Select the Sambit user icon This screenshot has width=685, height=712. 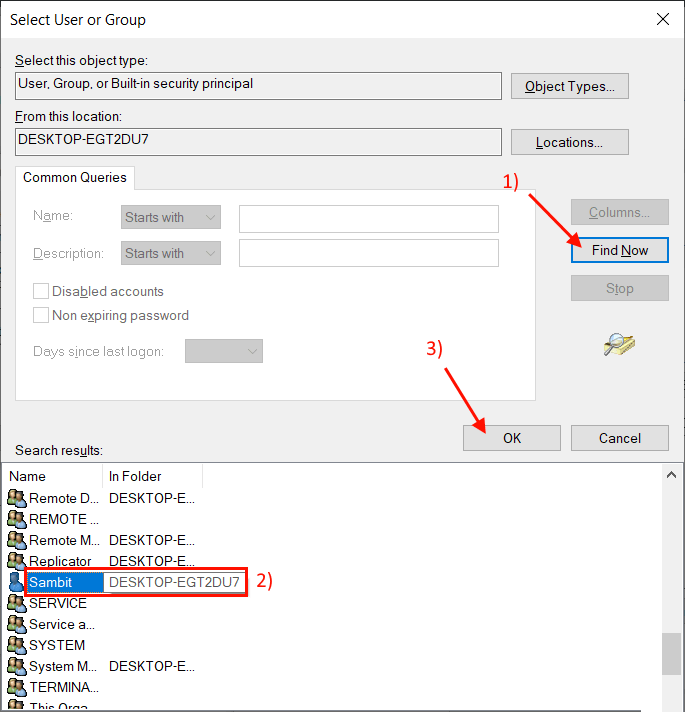click(x=16, y=582)
